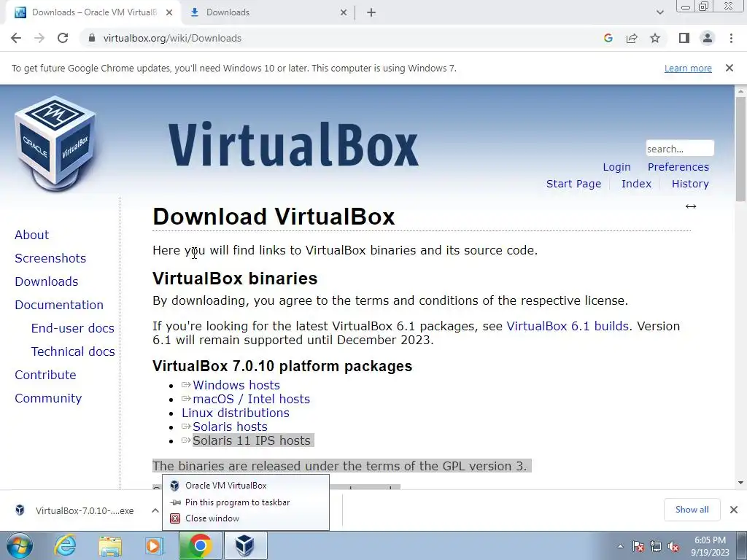Click the address bar URL
Image resolution: width=747 pixels, height=560 pixels.
coord(172,38)
